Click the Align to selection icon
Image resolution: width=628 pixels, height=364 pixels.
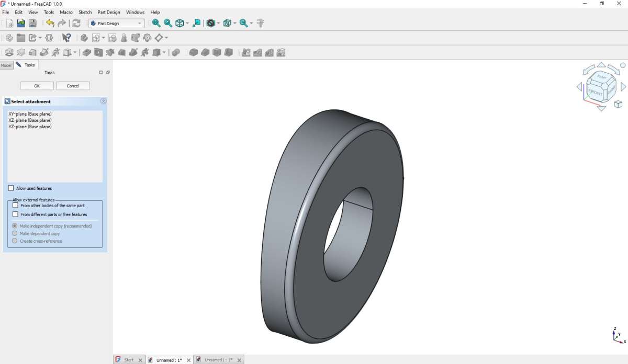click(196, 23)
